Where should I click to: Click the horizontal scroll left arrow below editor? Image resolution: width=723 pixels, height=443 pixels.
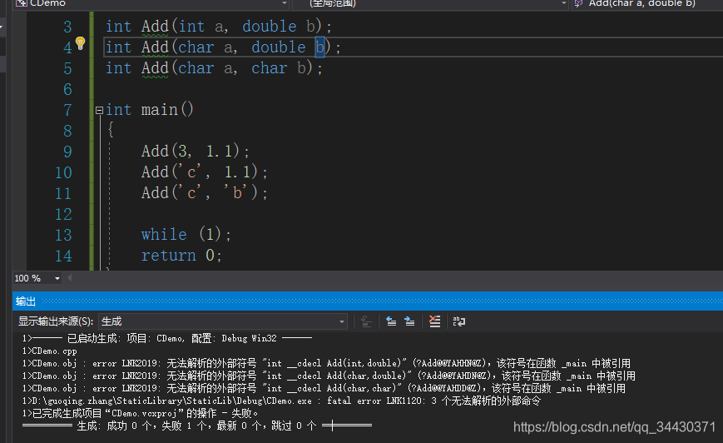pos(70,278)
